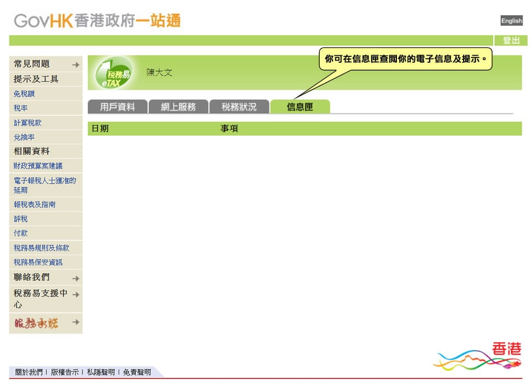Click the 香港 Brand Hong Kong dragon logo

(x=477, y=356)
